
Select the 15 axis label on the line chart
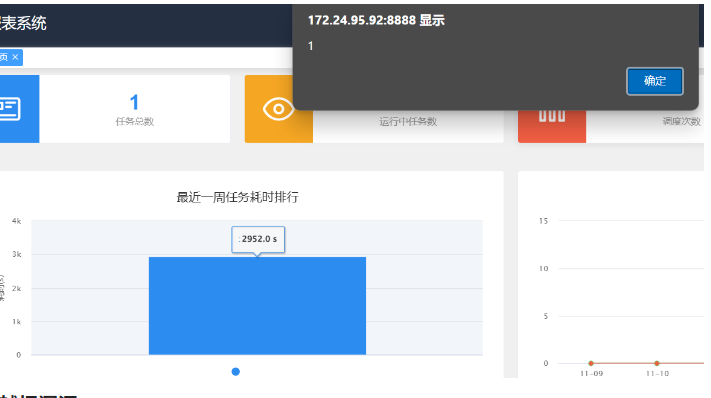pos(543,221)
